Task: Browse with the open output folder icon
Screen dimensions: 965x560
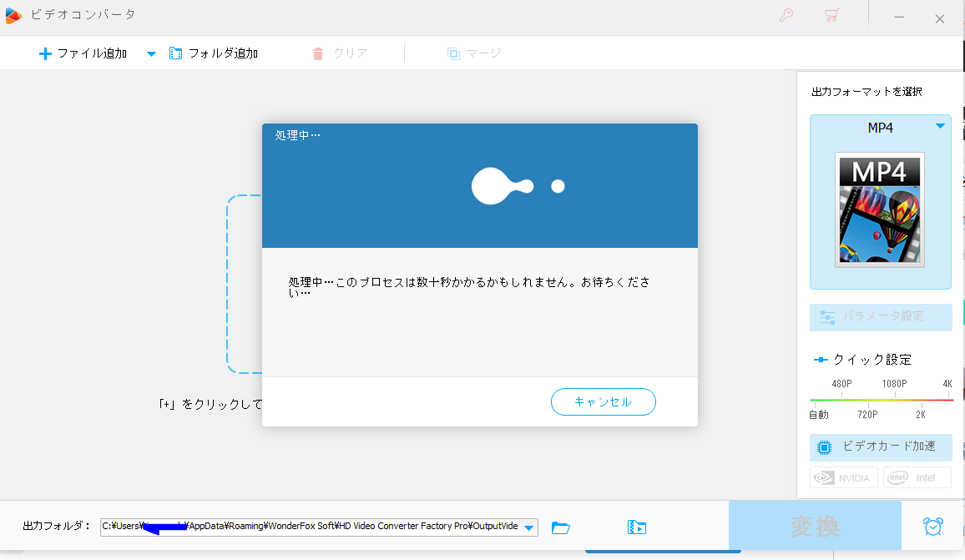Action: (561, 527)
